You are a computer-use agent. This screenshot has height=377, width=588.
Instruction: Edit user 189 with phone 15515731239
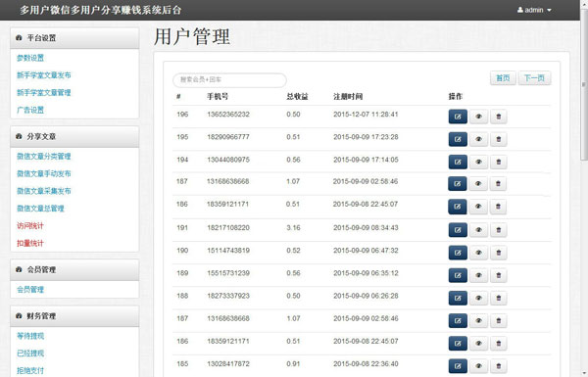(x=458, y=275)
